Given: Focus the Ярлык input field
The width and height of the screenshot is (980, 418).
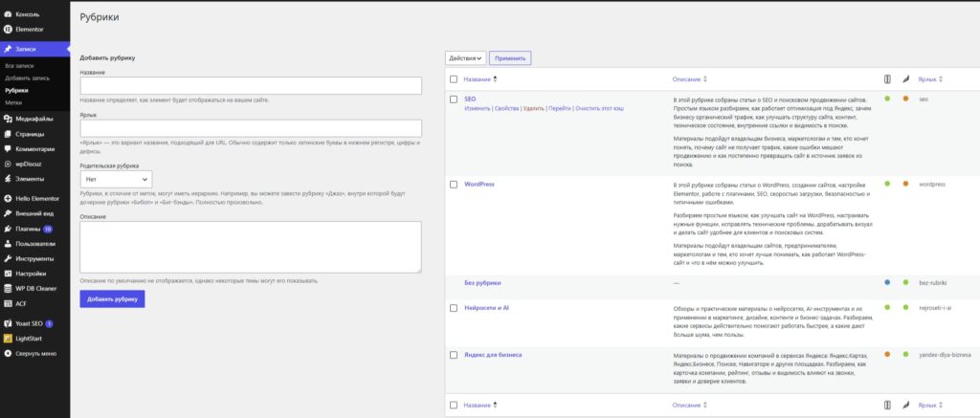Looking at the screenshot, I should click(251, 128).
